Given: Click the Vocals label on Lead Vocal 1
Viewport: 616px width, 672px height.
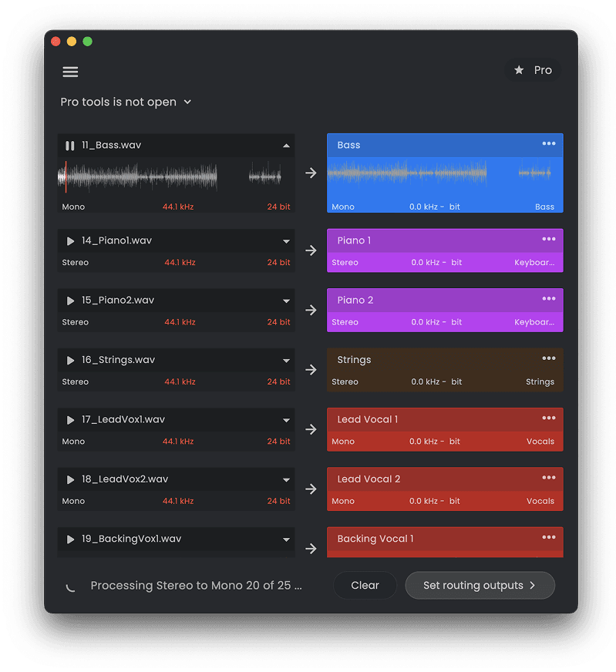Looking at the screenshot, I should 540,441.
